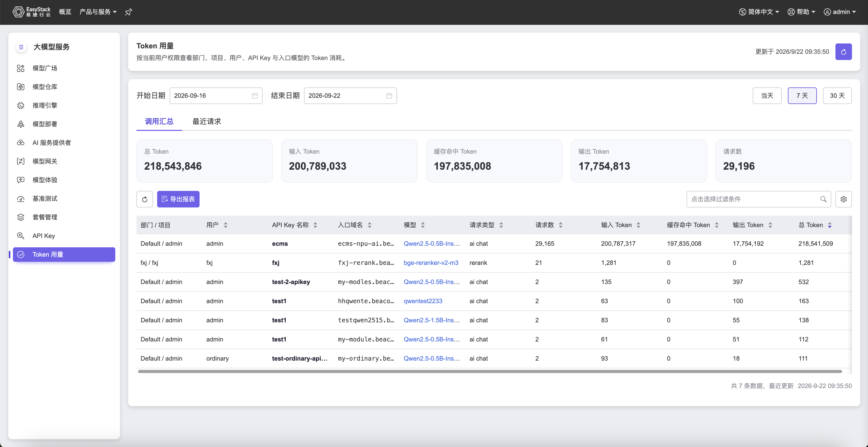Click the purple refresh button in header
Screen dimensions: 868x447
[843, 51]
